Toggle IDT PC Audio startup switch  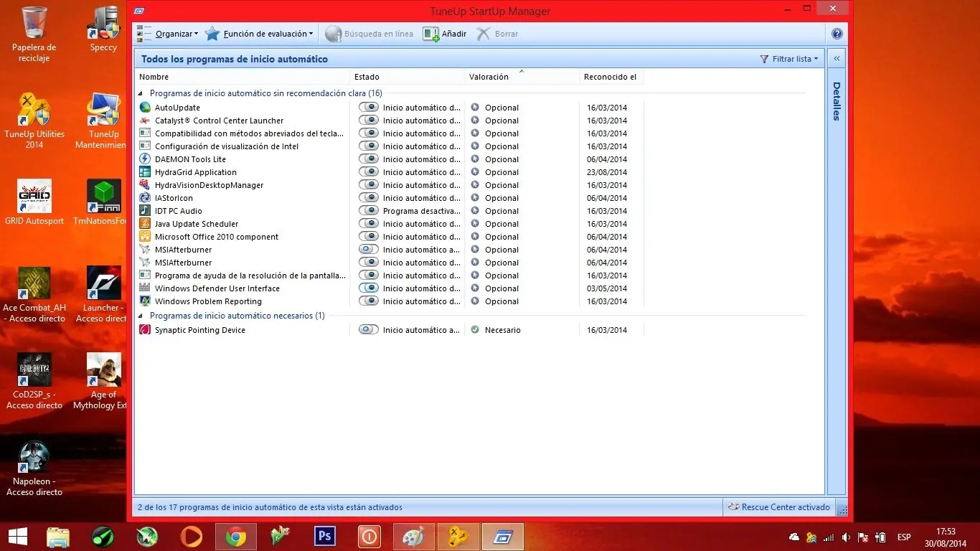pos(369,211)
